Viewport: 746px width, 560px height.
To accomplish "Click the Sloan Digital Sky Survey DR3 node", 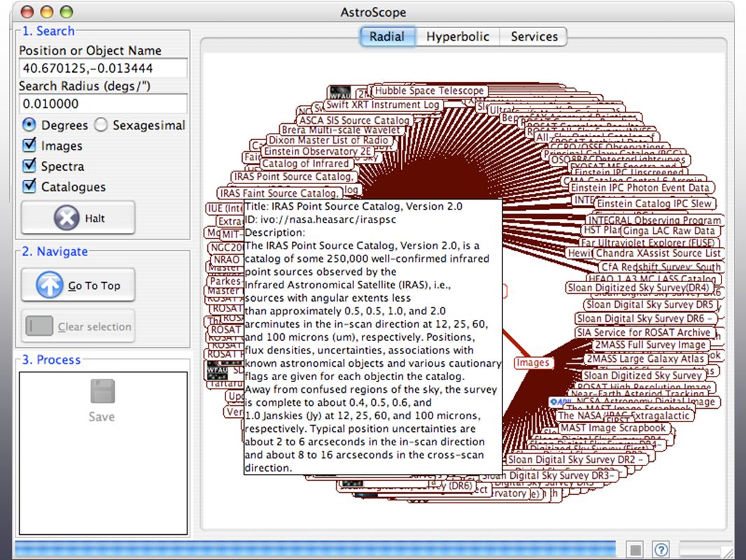I will 549,475.
